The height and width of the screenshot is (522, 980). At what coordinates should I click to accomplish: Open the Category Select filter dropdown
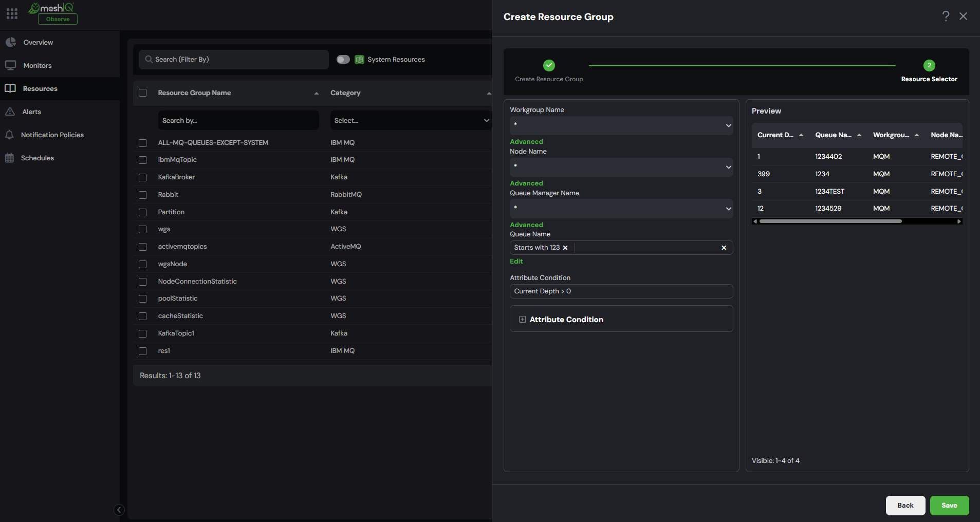pyautogui.click(x=411, y=120)
